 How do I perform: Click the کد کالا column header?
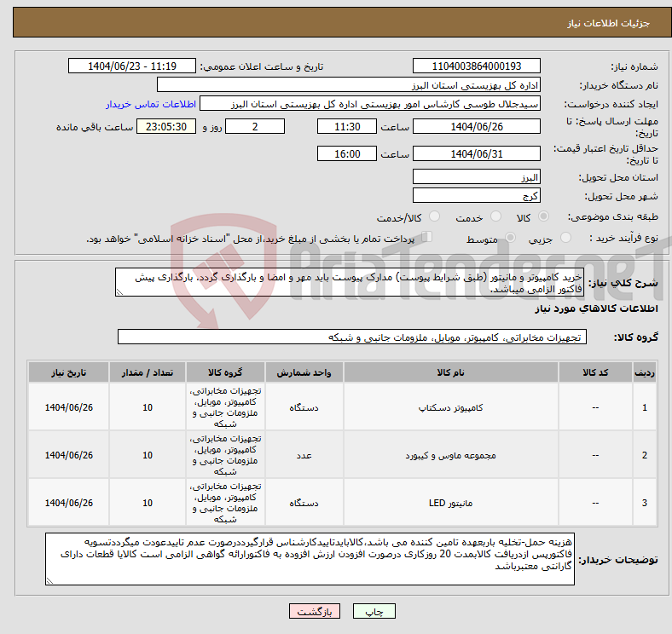[595, 372]
